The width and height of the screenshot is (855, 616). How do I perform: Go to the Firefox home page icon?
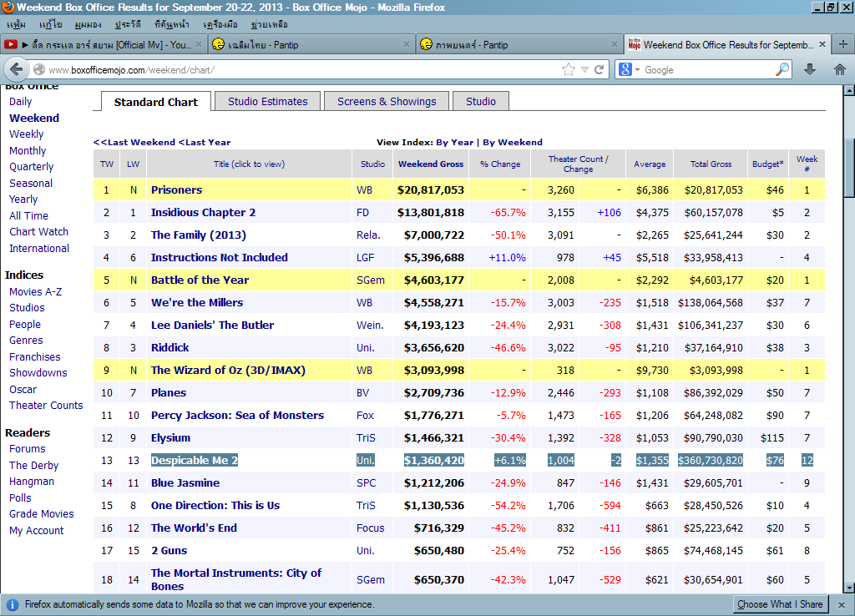tap(840, 69)
